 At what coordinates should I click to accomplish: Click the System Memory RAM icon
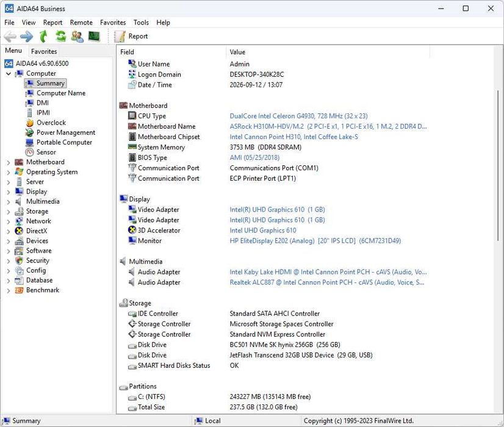coord(132,147)
